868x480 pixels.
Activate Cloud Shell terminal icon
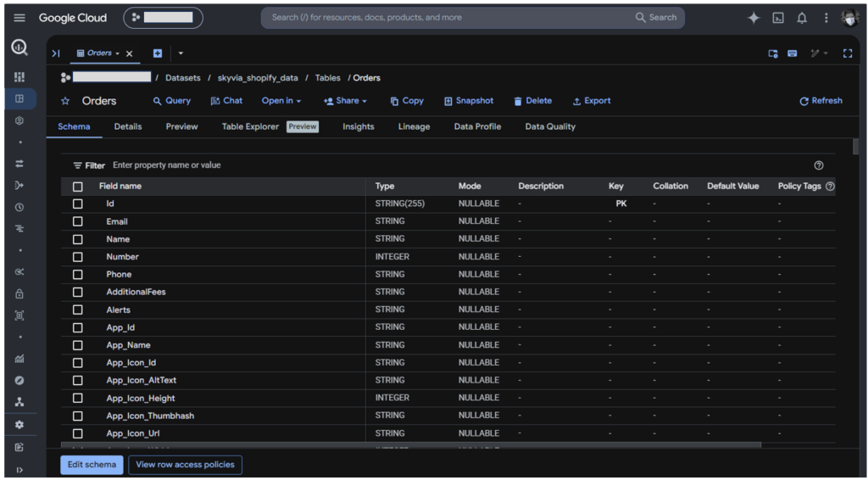click(x=778, y=18)
